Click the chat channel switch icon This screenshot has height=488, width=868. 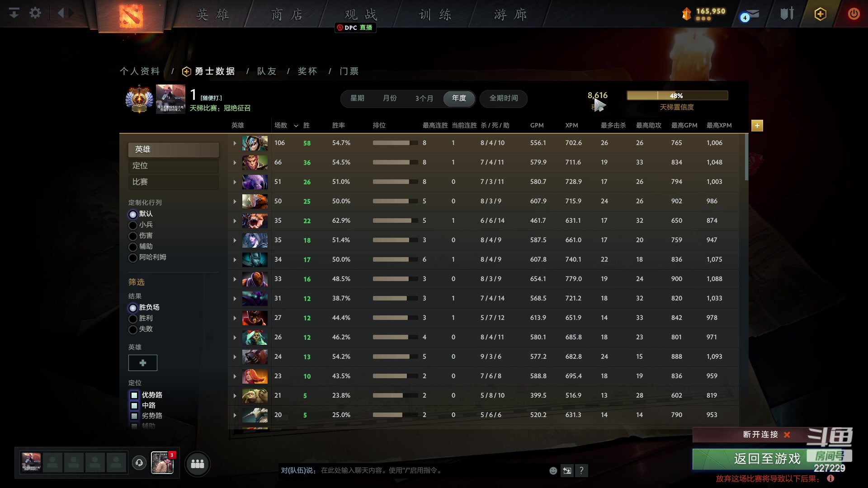click(567, 471)
